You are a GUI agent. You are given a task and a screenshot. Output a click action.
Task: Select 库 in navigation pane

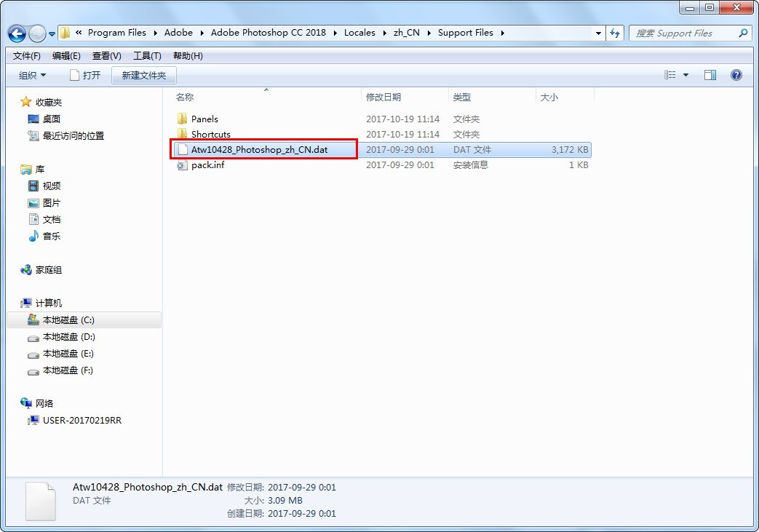[40, 169]
